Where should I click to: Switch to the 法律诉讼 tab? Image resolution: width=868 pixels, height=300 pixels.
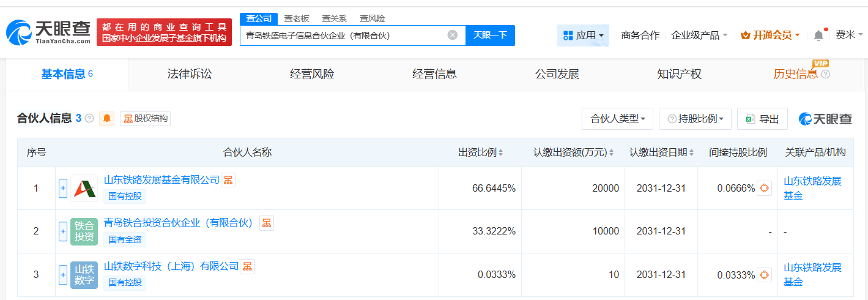190,74
